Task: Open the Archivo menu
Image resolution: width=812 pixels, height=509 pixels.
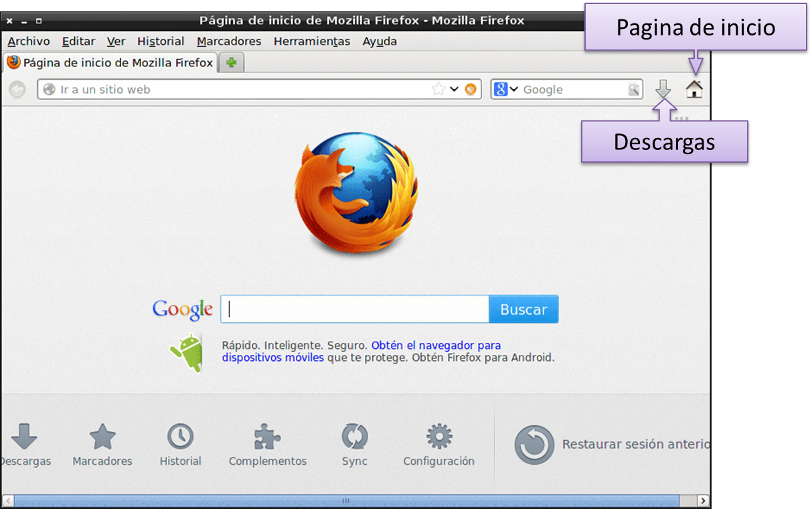Action: click(x=29, y=41)
